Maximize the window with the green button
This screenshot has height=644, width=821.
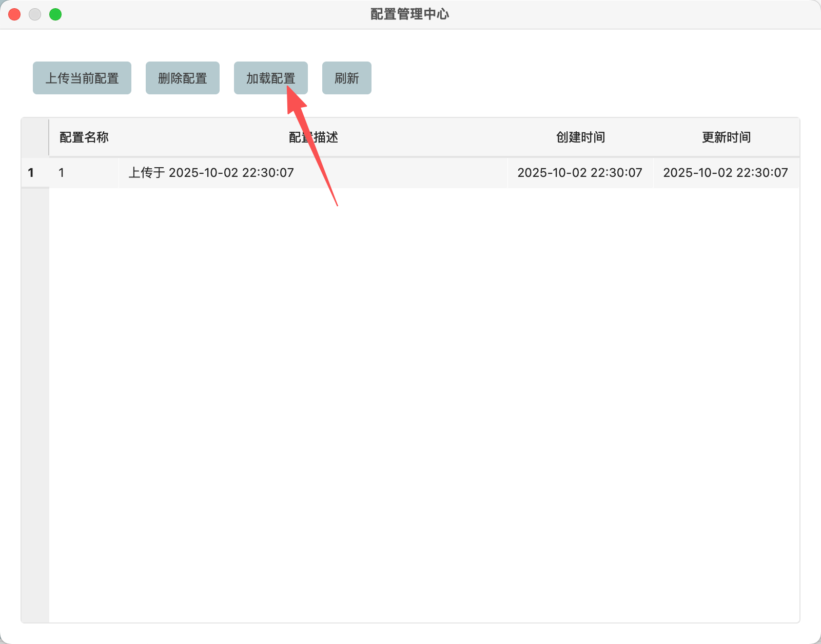pos(55,14)
